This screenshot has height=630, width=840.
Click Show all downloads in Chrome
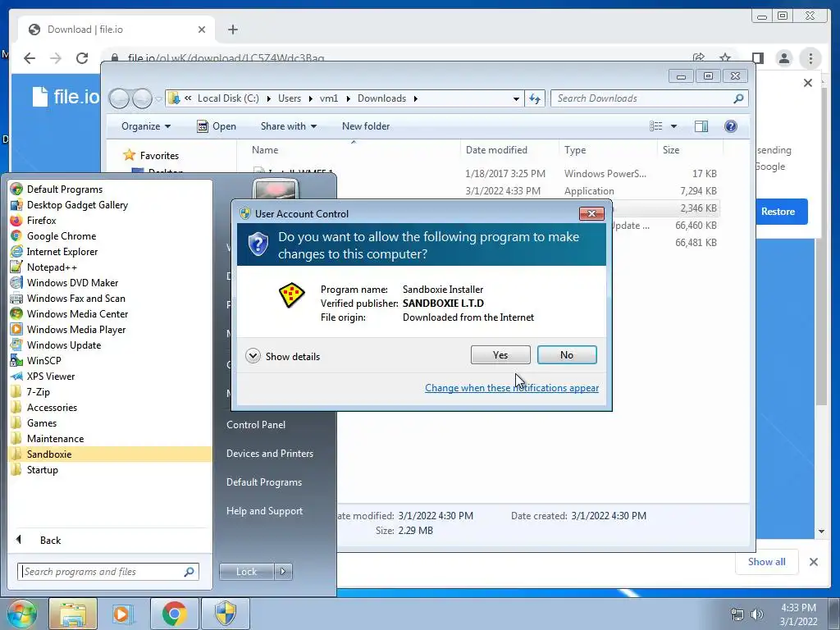(x=767, y=561)
